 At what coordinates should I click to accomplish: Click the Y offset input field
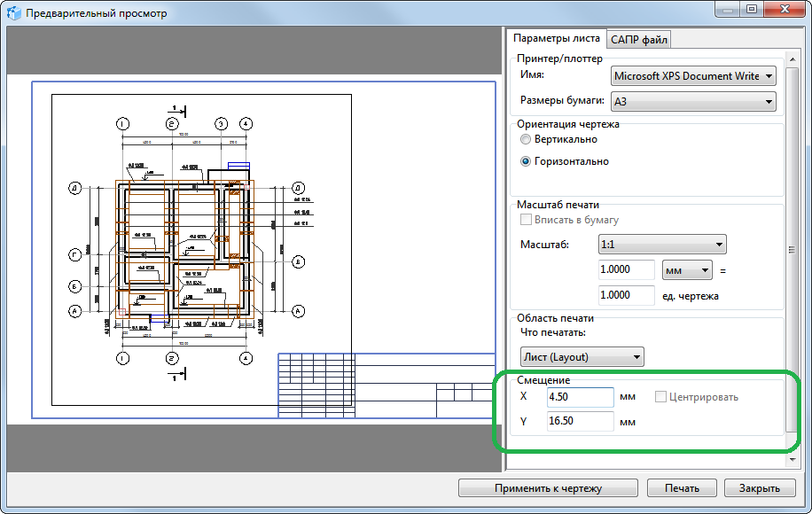tap(580, 421)
